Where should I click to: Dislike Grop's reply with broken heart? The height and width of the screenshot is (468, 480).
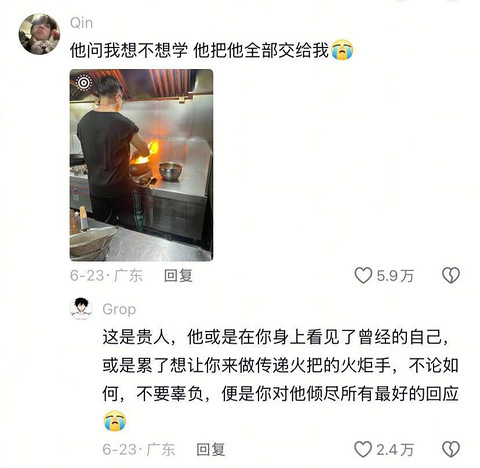click(451, 449)
